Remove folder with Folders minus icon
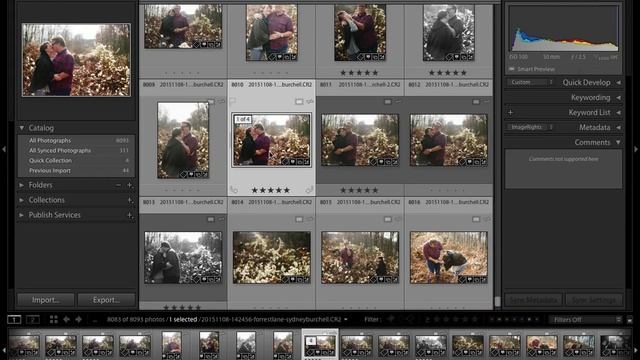 pos(118,185)
